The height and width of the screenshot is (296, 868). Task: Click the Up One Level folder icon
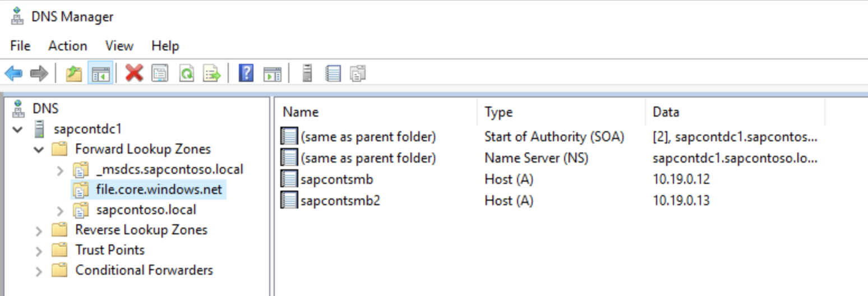74,73
